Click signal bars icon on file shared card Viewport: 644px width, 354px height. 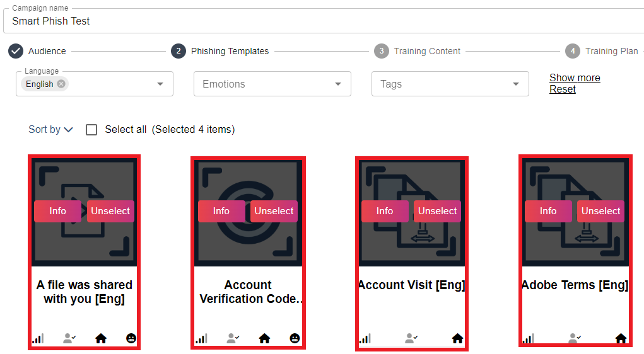tap(38, 339)
